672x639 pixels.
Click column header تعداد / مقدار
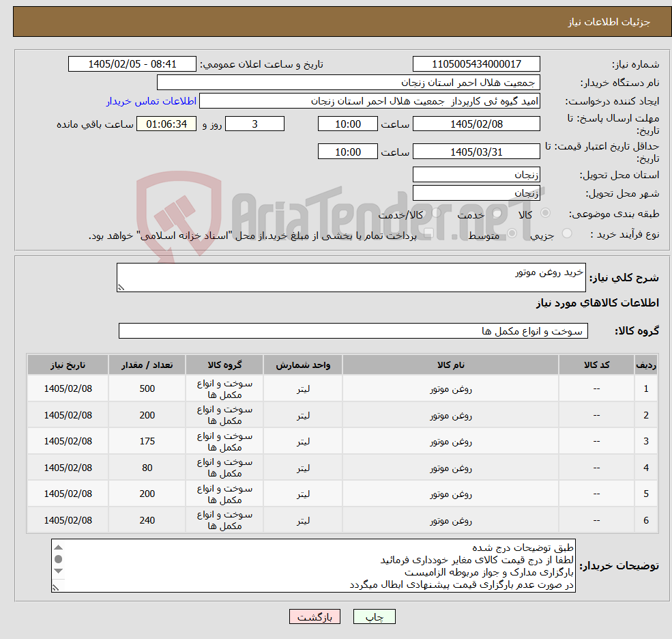pyautogui.click(x=147, y=365)
